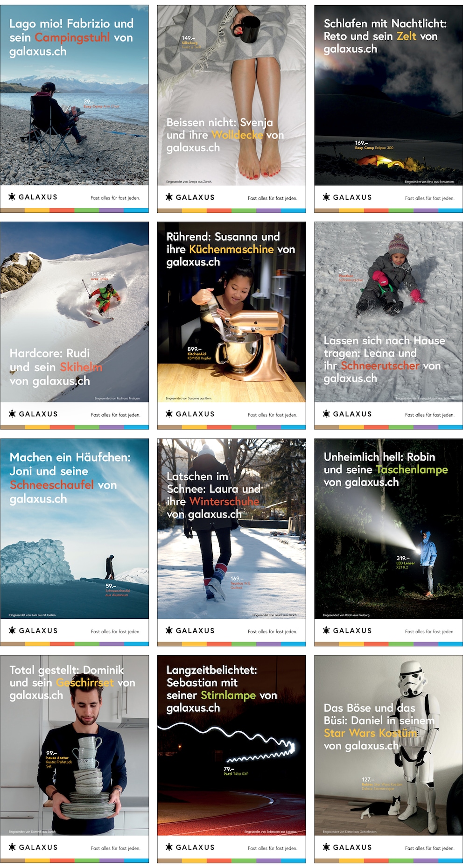This screenshot has width=463, height=868.
Task: Click the orange word Campingstuhl in the headline
Action: point(72,37)
